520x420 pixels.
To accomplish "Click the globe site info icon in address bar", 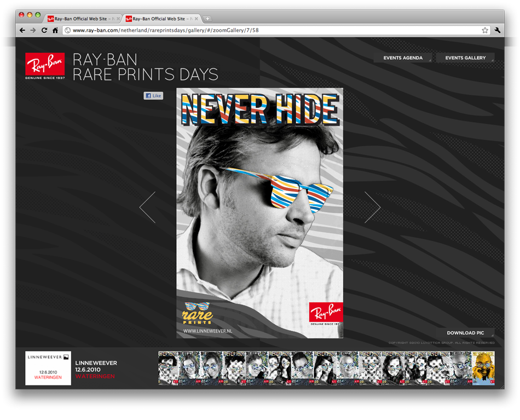I will 67,30.
